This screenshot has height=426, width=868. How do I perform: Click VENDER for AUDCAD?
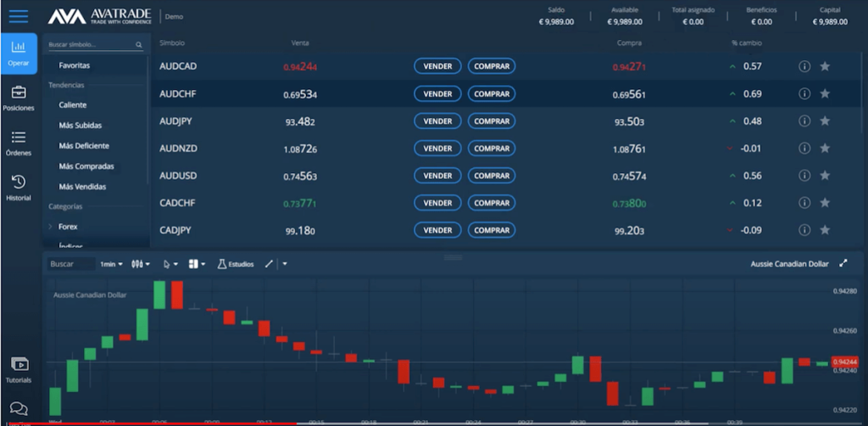[437, 66]
